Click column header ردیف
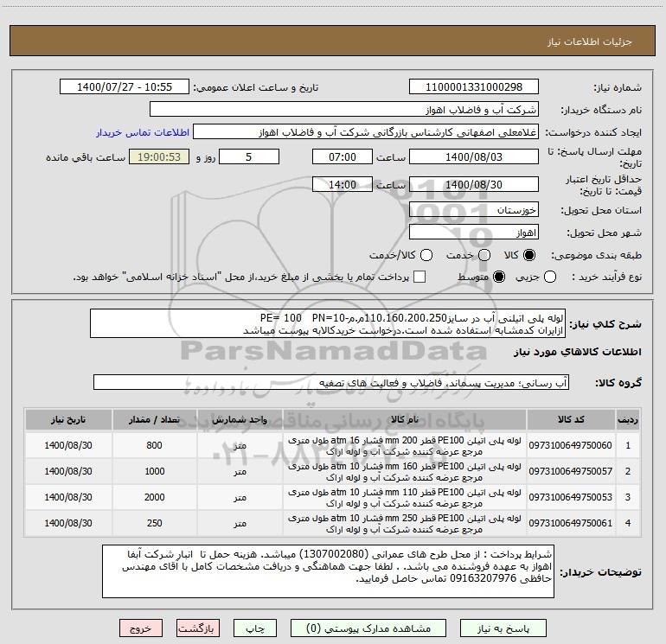 [x=628, y=419]
